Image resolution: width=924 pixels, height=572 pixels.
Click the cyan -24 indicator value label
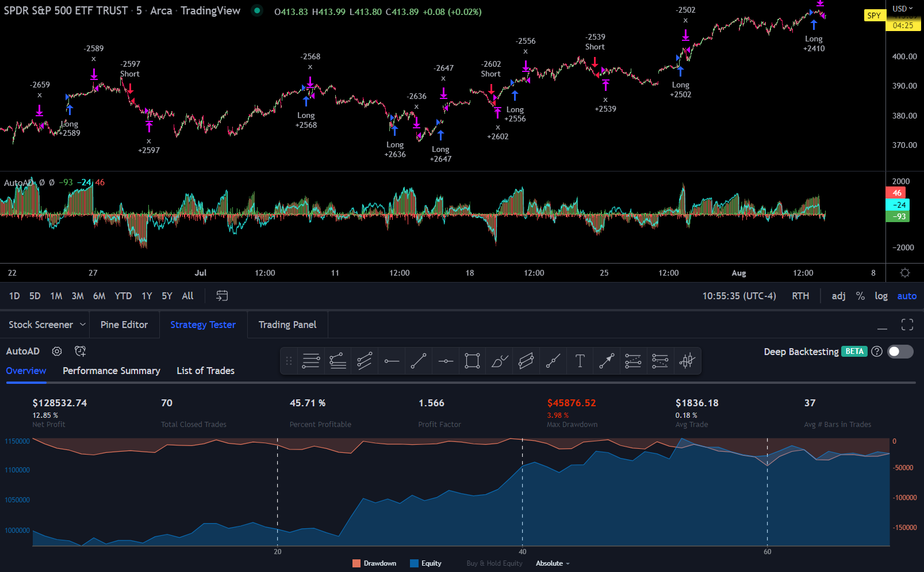(898, 205)
